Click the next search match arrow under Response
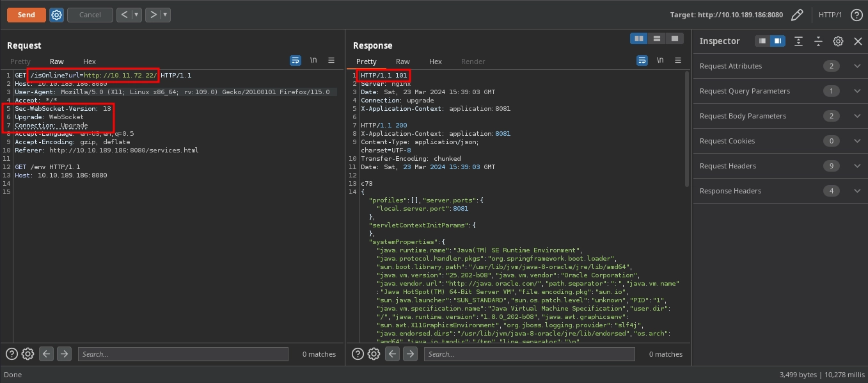The image size is (868, 383). coord(409,354)
